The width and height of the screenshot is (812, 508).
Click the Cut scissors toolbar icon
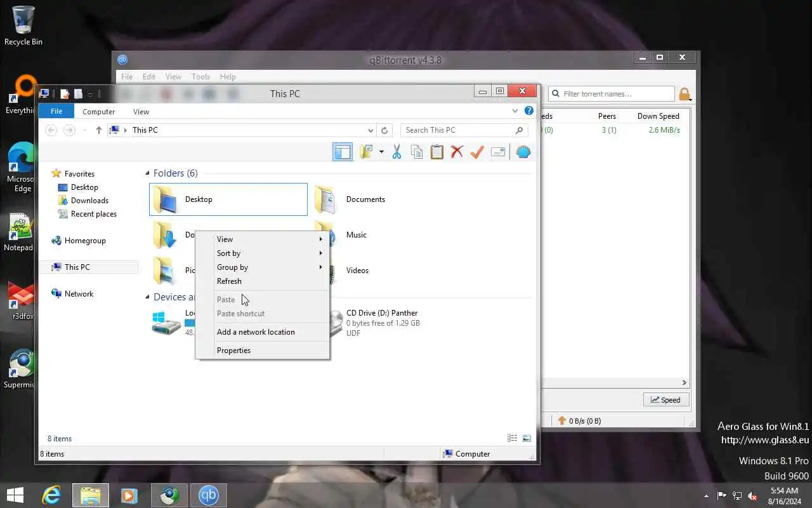point(396,152)
